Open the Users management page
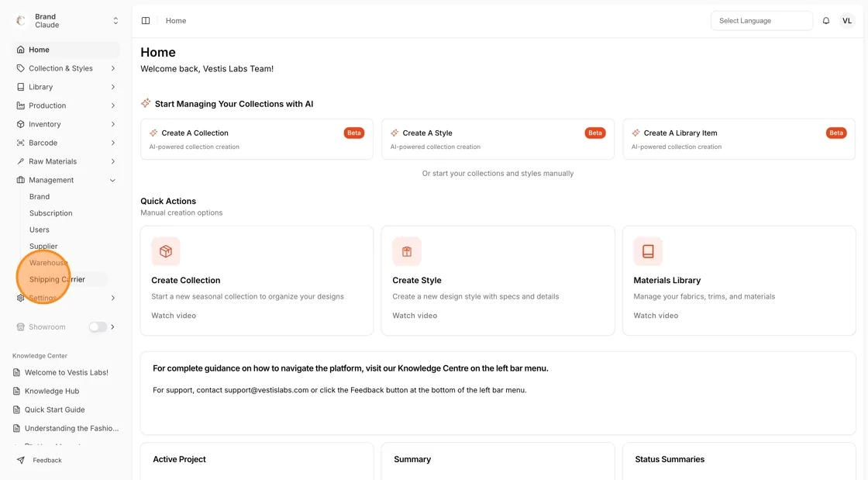Screen dimensions: 868x480 point(40,230)
